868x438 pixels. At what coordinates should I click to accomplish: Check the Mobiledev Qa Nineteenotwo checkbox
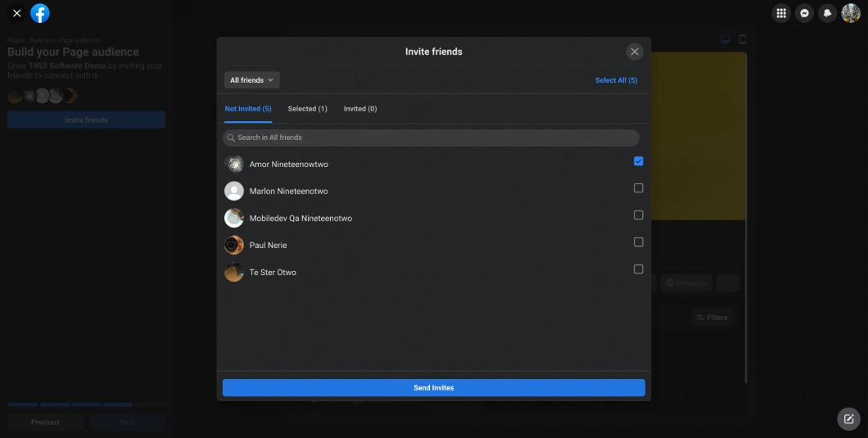638,214
